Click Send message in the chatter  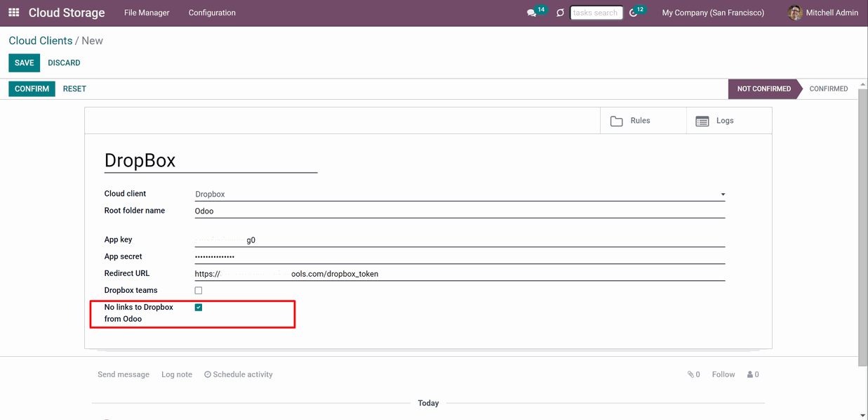[x=123, y=375]
